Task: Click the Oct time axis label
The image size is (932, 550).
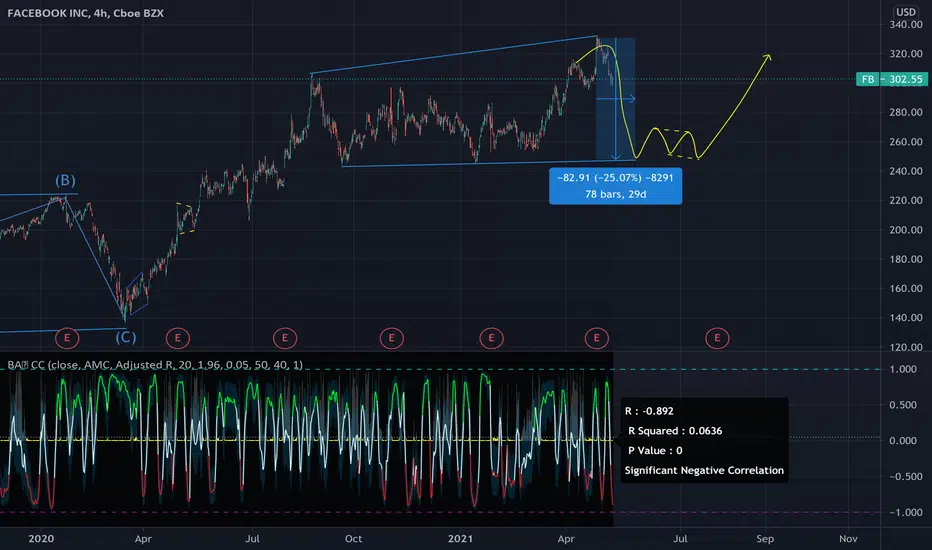Action: [x=353, y=539]
